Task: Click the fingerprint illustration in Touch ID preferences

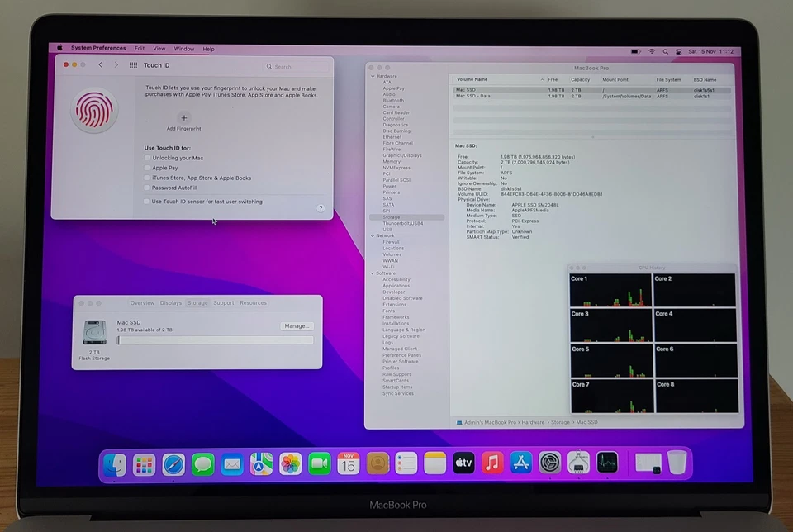Action: coord(93,110)
